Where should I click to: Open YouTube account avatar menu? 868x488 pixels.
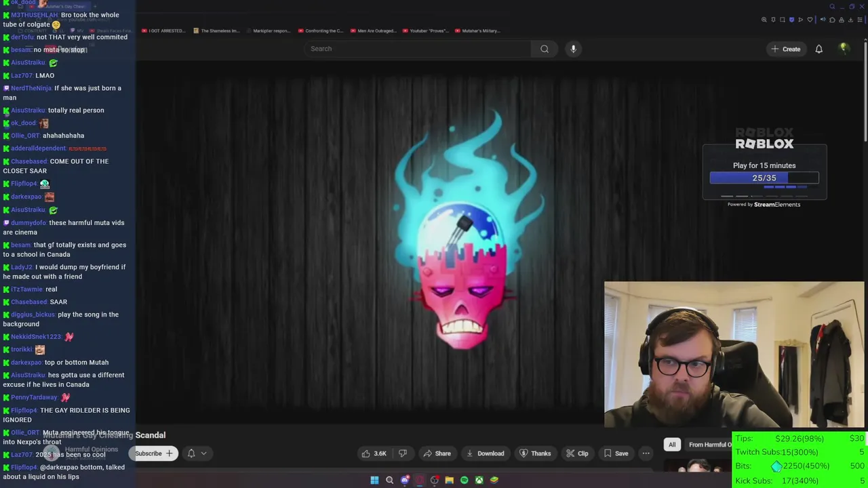[844, 48]
